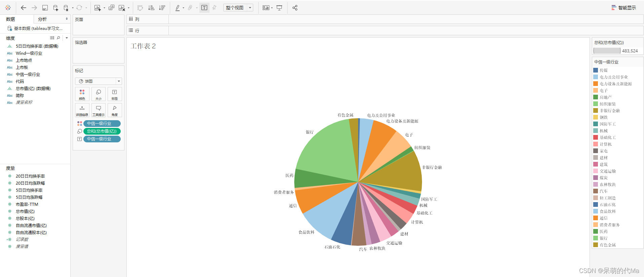Click the share workbook icon
The width and height of the screenshot is (644, 277).
coord(295,7)
